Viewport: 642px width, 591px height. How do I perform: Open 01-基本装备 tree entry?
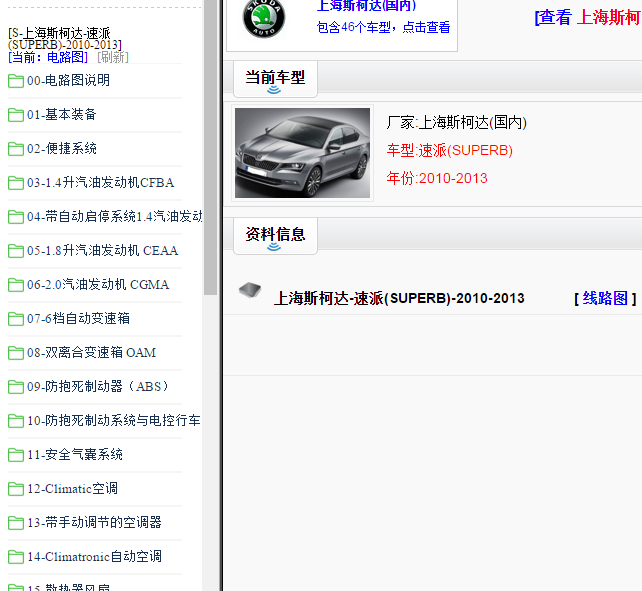coord(62,114)
